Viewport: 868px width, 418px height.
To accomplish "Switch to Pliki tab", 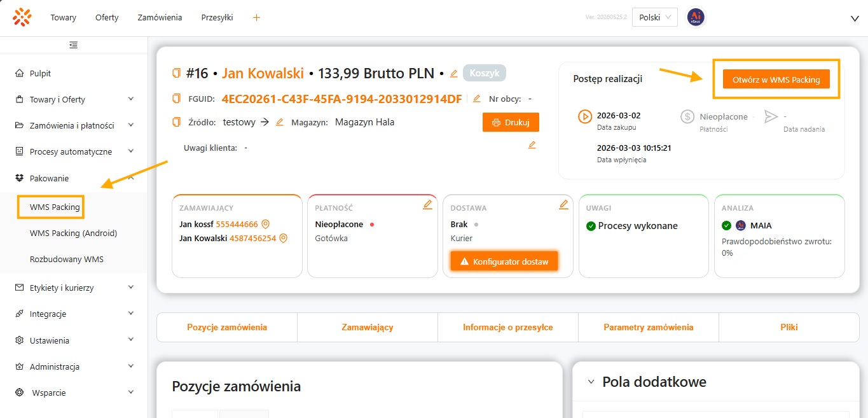I will [x=789, y=328].
